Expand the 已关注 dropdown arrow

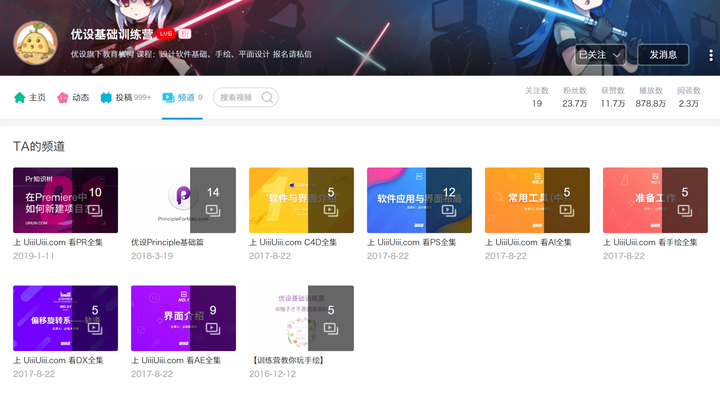point(617,55)
